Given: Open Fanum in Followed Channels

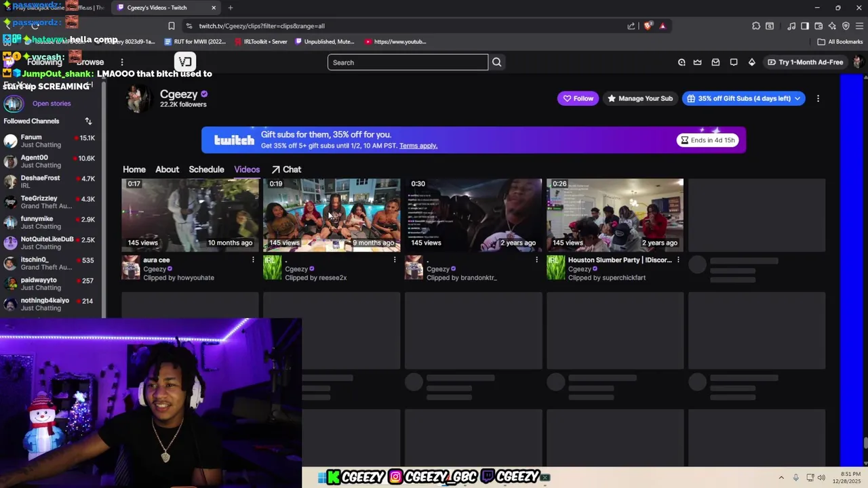Looking at the screenshot, I should 51,141.
